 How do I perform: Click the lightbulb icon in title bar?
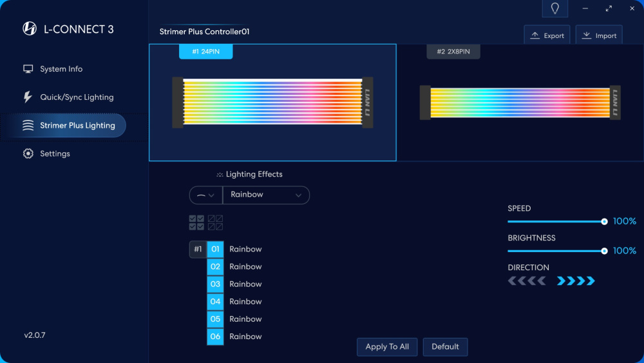pos(555,8)
